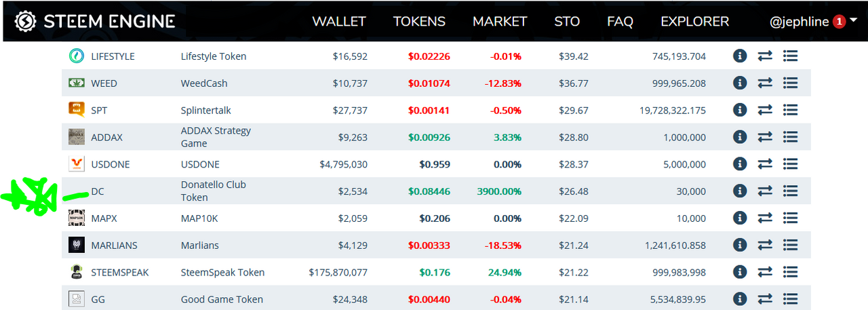Open info for the LIFESTYLE token

740,56
